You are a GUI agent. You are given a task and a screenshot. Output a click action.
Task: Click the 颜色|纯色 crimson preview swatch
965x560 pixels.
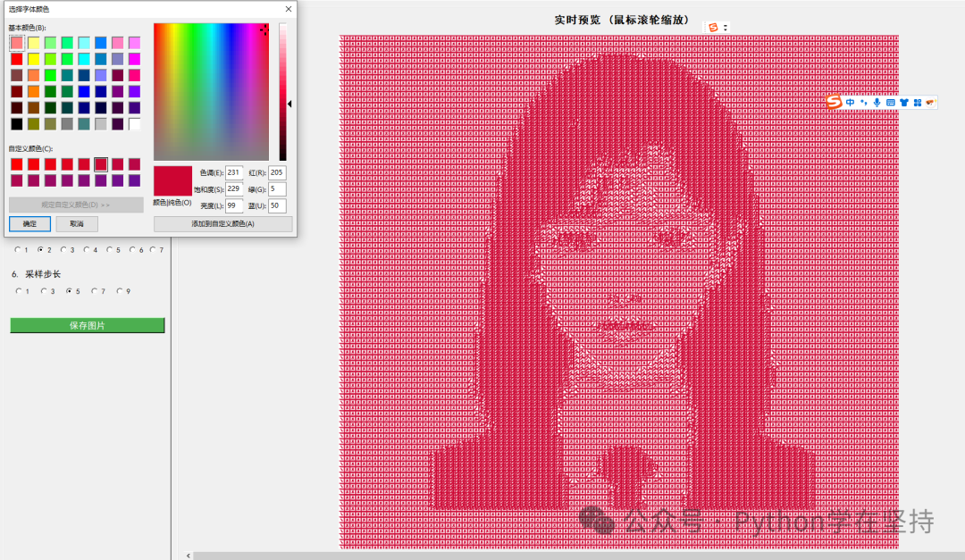coord(173,181)
